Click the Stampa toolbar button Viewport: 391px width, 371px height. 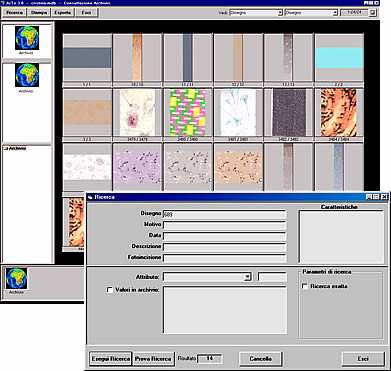[39, 13]
